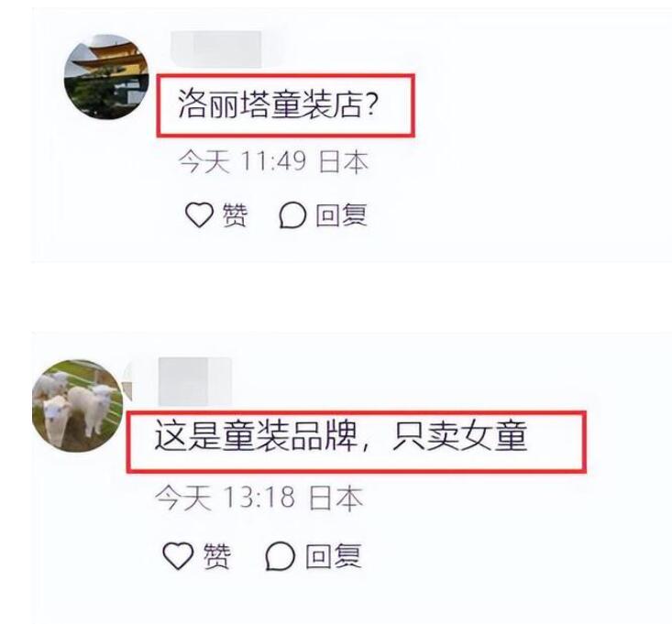Click the heart icon under the 11:49 comment
This screenshot has height=624, width=672.
(199, 214)
